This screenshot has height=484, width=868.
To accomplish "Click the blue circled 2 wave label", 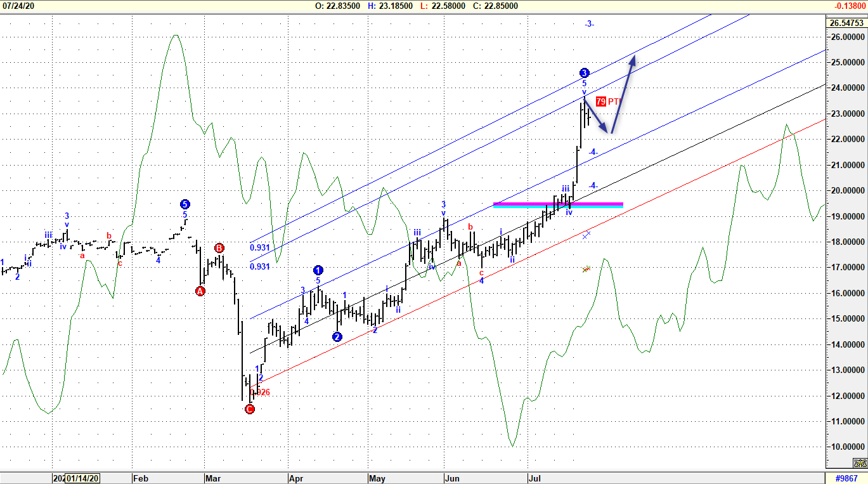I will pos(337,337).
